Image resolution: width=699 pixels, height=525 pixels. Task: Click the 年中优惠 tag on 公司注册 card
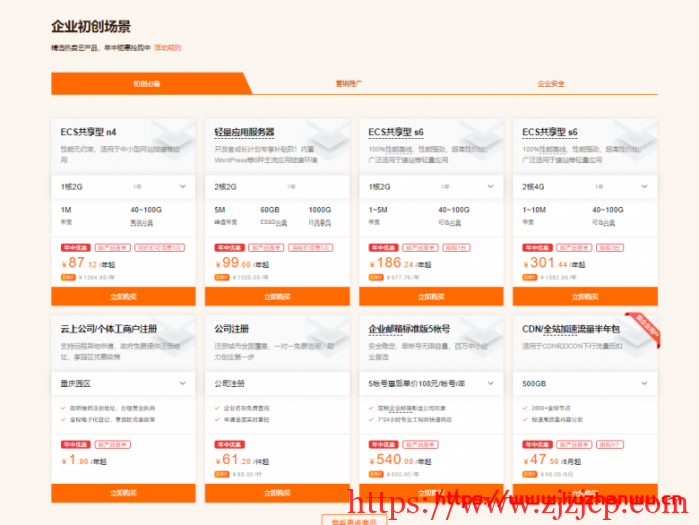(230, 444)
